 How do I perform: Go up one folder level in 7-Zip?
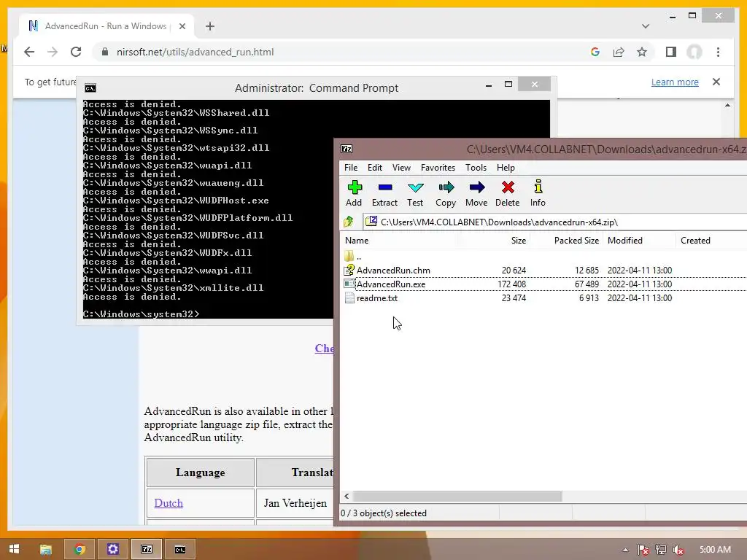tap(349, 222)
